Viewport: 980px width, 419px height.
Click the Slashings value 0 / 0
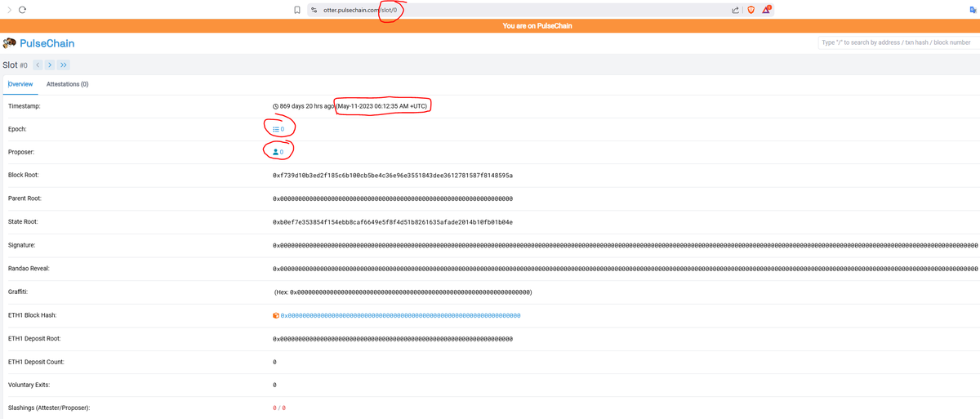click(279, 408)
